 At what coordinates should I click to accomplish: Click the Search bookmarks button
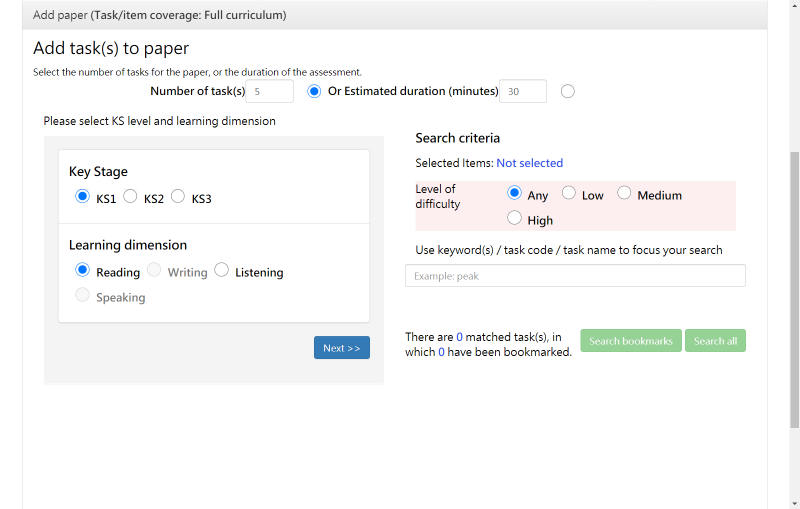(631, 341)
